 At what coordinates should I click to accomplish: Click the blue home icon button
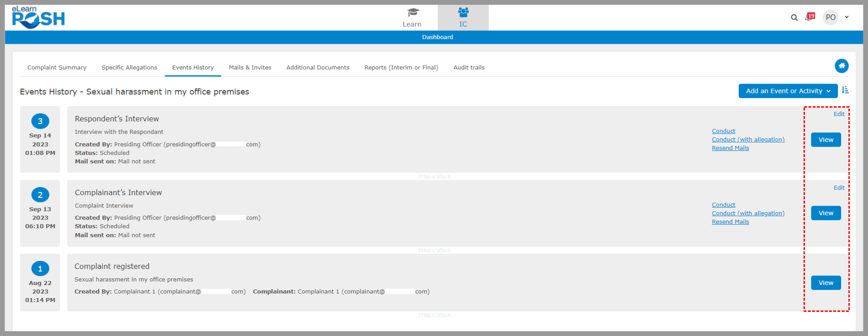(841, 66)
